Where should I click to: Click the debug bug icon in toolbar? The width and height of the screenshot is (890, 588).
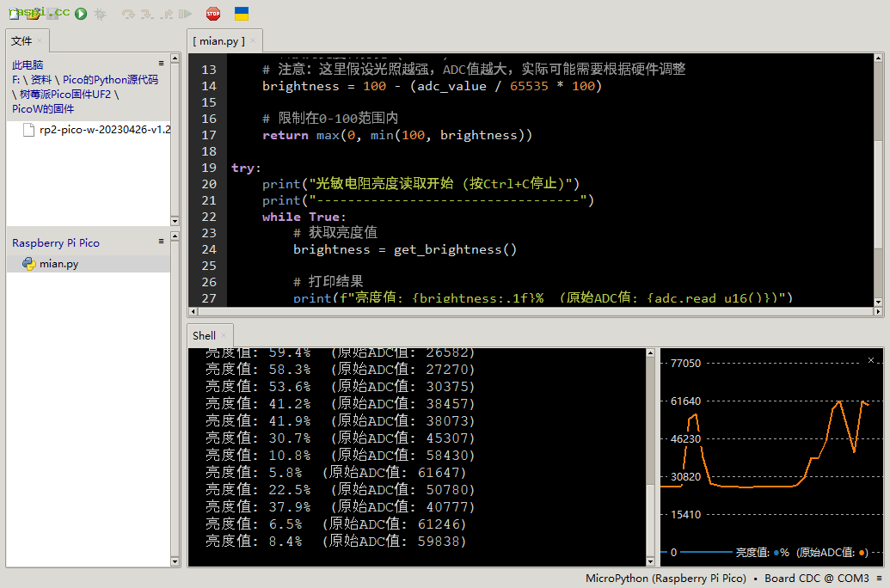[101, 14]
